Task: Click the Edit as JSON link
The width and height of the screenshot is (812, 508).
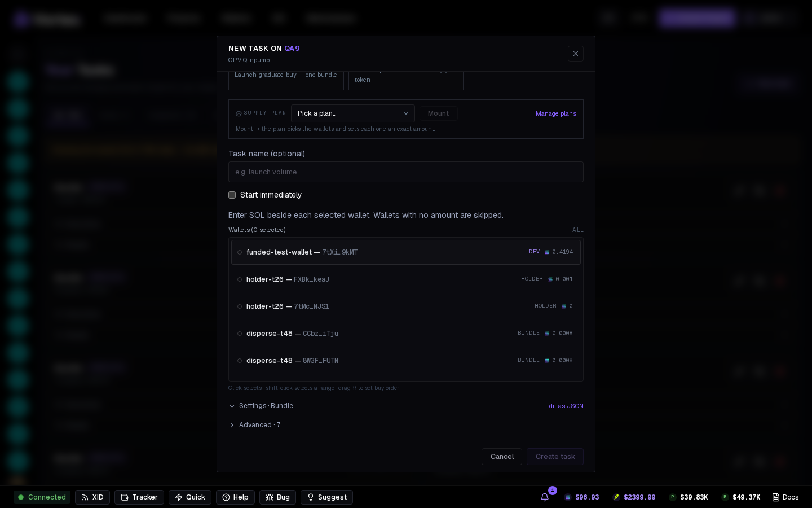Action: click(x=564, y=406)
